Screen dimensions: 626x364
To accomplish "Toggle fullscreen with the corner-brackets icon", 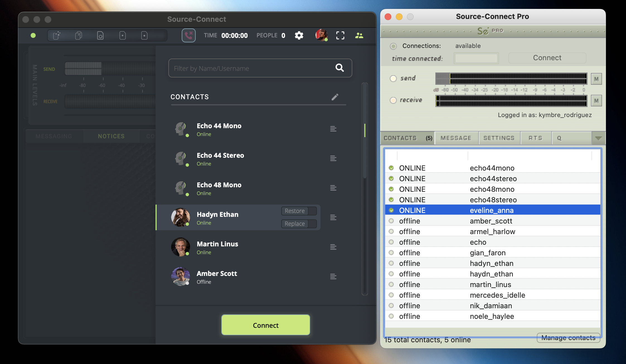I will coord(340,35).
